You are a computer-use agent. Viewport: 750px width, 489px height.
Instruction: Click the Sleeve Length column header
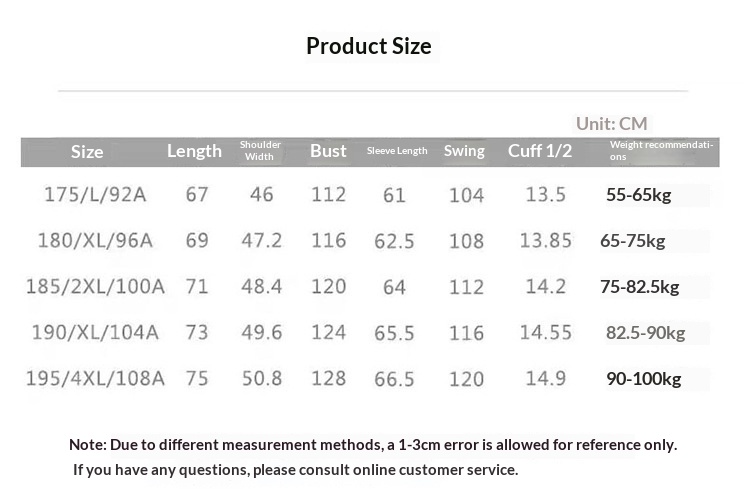[397, 151]
